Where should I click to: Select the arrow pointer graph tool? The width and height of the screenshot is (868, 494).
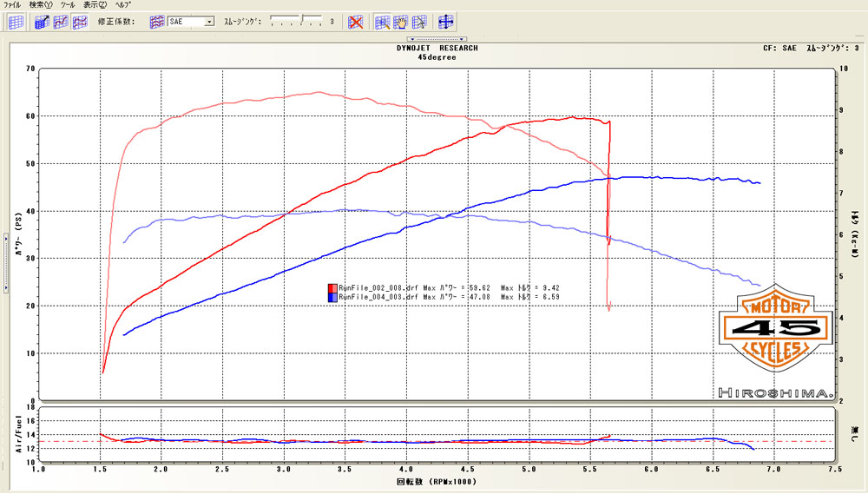coord(418,22)
